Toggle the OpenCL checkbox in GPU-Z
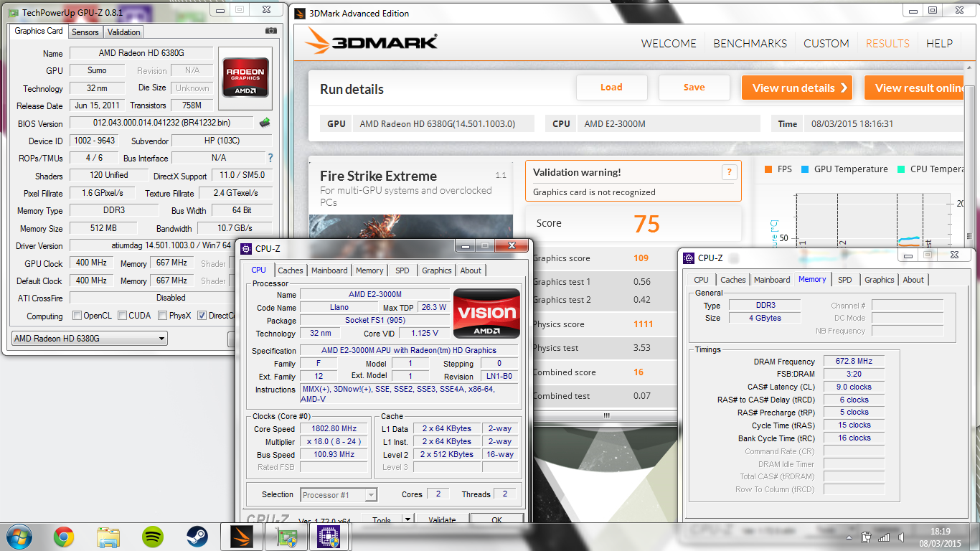Image resolution: width=980 pixels, height=551 pixels. pos(77,316)
